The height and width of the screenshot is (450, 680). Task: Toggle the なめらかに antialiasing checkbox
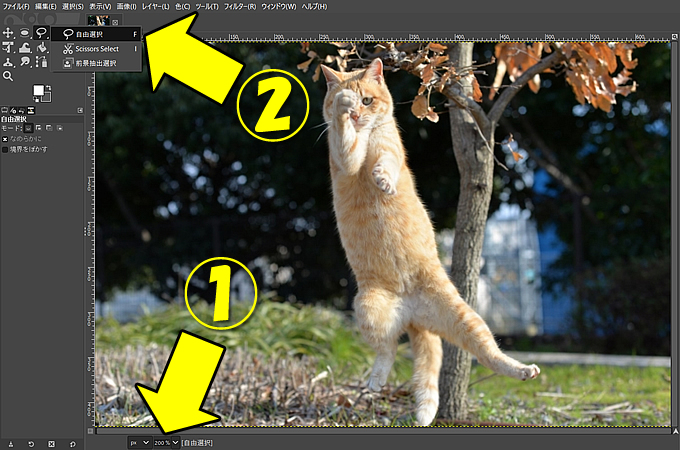[x=5, y=139]
